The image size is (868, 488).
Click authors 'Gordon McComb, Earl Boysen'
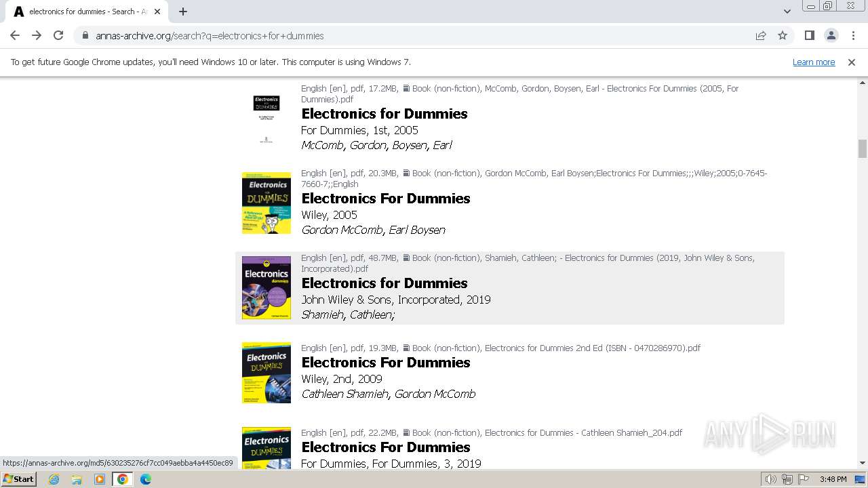point(373,230)
